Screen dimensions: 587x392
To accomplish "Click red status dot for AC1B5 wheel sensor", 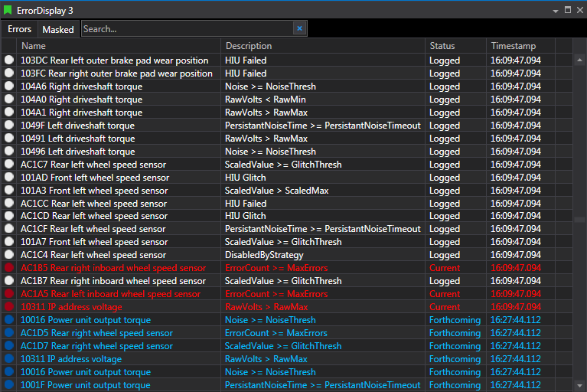I will pyautogui.click(x=9, y=268).
